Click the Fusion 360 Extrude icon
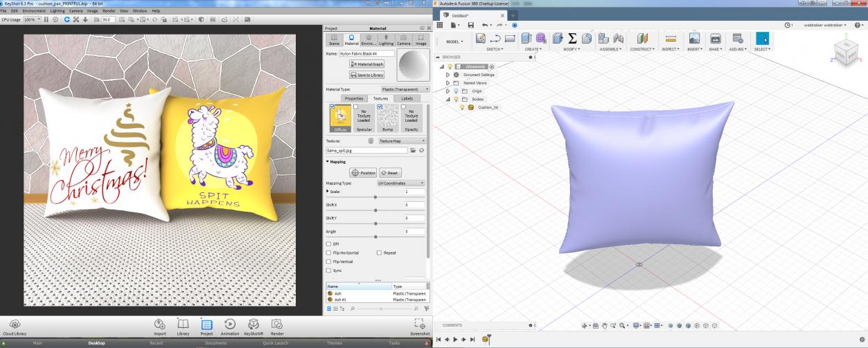The height and width of the screenshot is (348, 868). tap(526, 39)
